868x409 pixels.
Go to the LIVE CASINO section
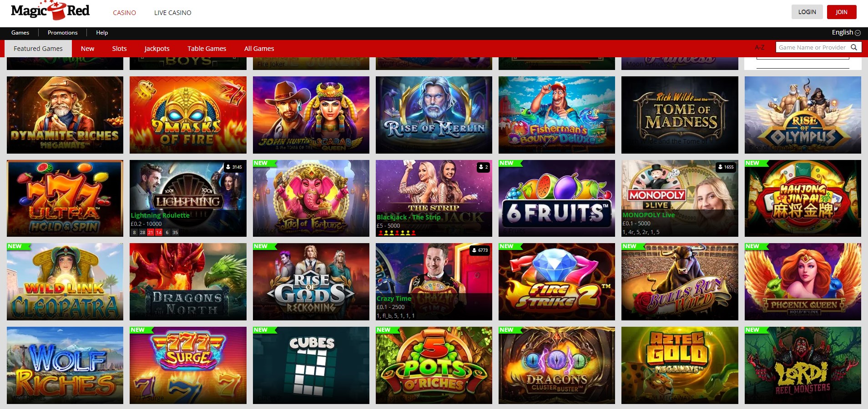[173, 13]
